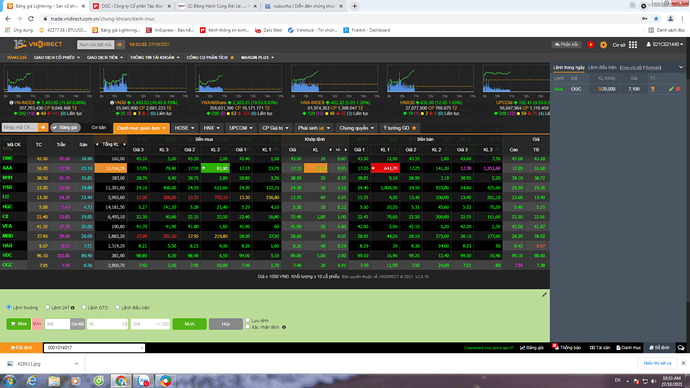The height and width of the screenshot is (388, 690).
Task: Open Bảng giá in the bottom bar
Action: tap(532, 348)
